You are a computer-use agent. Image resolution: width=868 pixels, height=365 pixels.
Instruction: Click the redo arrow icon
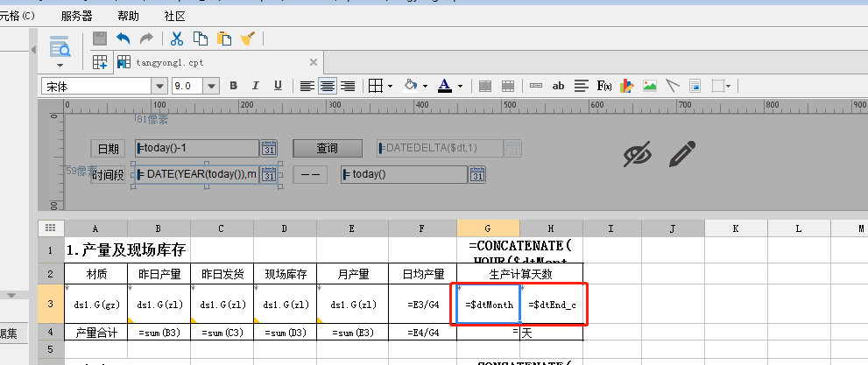(146, 39)
